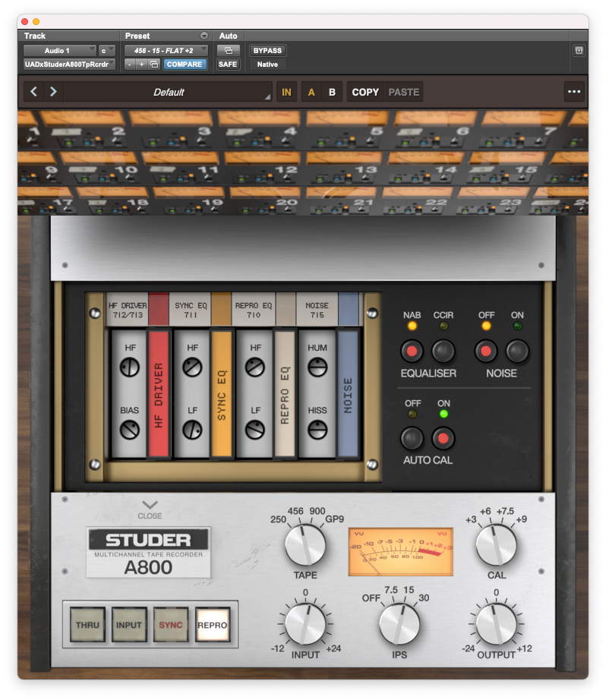
Task: Click the TAPE type knob
Action: pyautogui.click(x=305, y=544)
